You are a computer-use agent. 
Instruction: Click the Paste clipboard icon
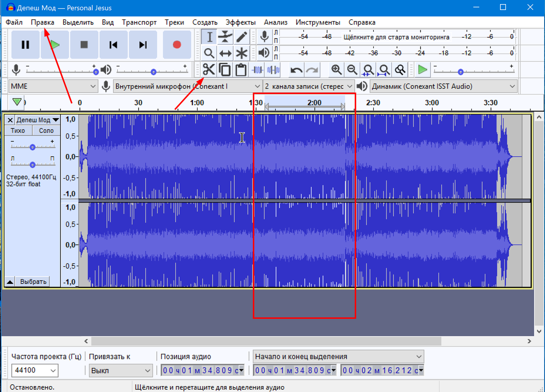241,70
